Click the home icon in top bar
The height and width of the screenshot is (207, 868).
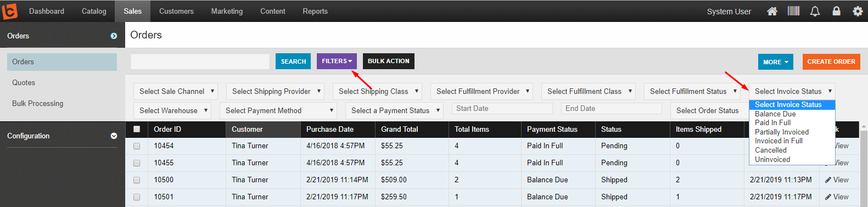point(772,11)
